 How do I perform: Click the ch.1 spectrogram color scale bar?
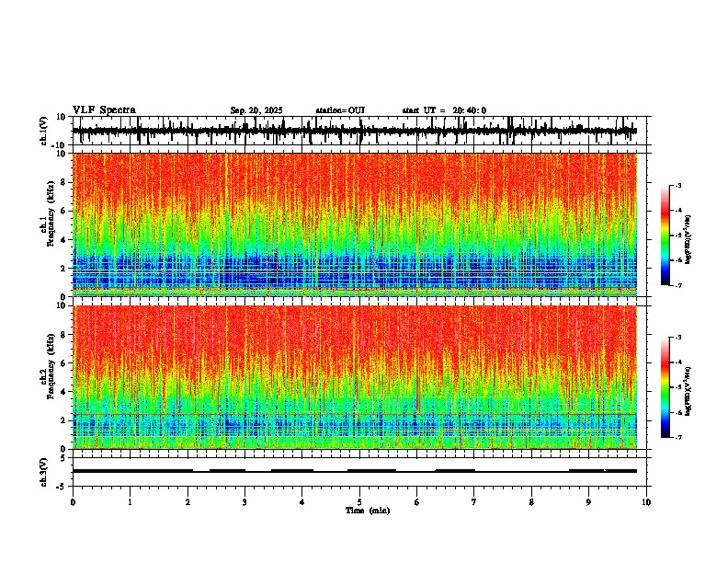point(665,236)
